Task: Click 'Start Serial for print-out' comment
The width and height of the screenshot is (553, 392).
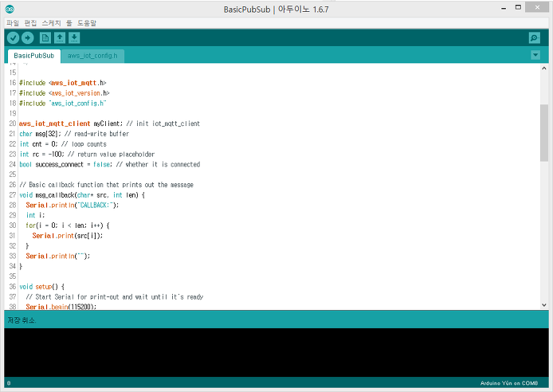Action: point(114,297)
